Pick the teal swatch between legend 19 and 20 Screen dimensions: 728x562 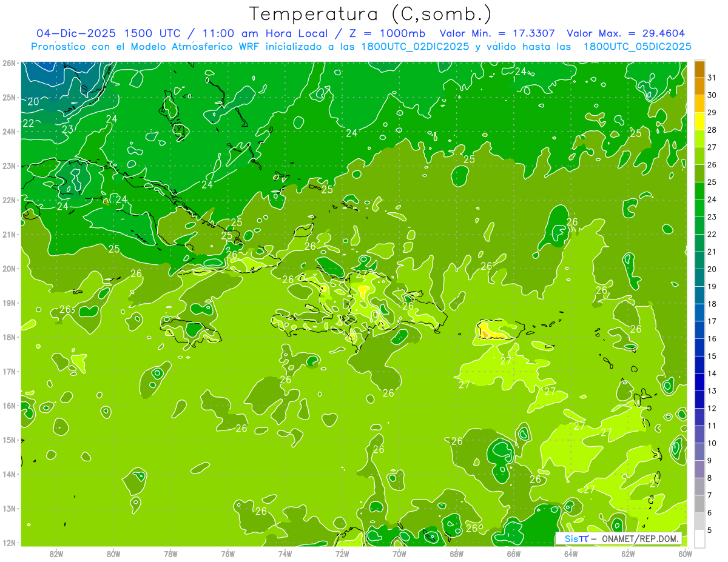pos(699,278)
